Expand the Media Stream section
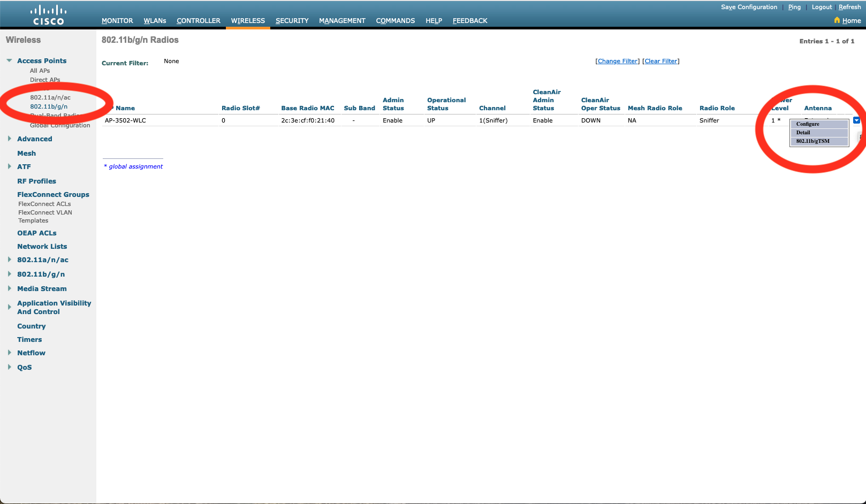866x504 pixels. tap(9, 288)
